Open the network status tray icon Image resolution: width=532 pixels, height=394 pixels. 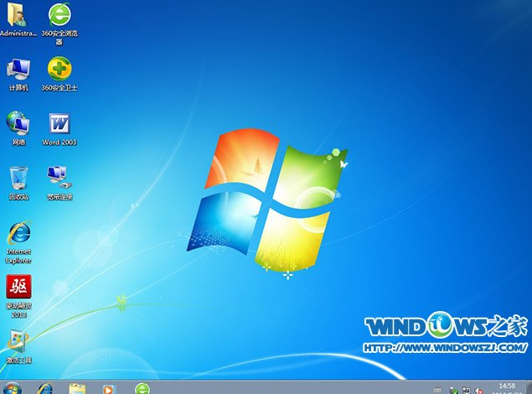pos(466,391)
